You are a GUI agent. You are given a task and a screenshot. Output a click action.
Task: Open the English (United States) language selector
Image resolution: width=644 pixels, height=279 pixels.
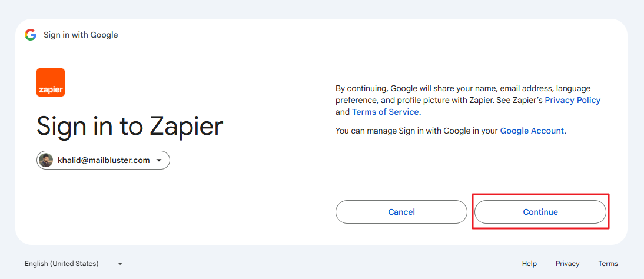click(74, 264)
